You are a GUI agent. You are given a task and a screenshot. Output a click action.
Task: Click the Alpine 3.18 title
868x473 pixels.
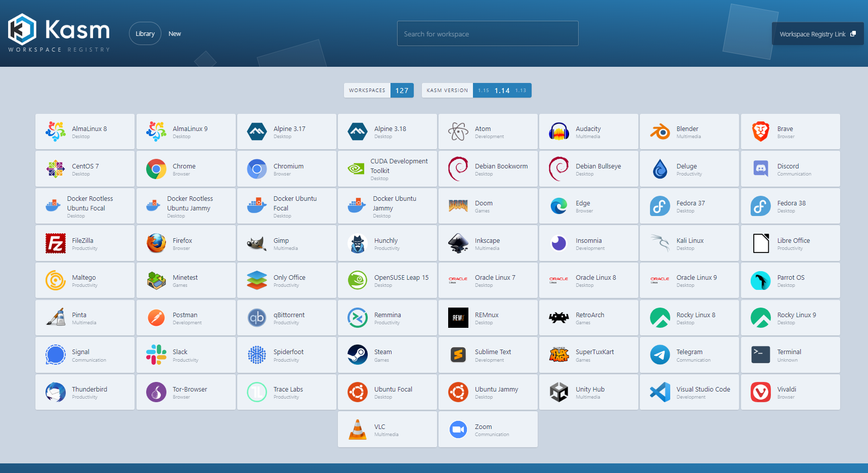[390, 128]
